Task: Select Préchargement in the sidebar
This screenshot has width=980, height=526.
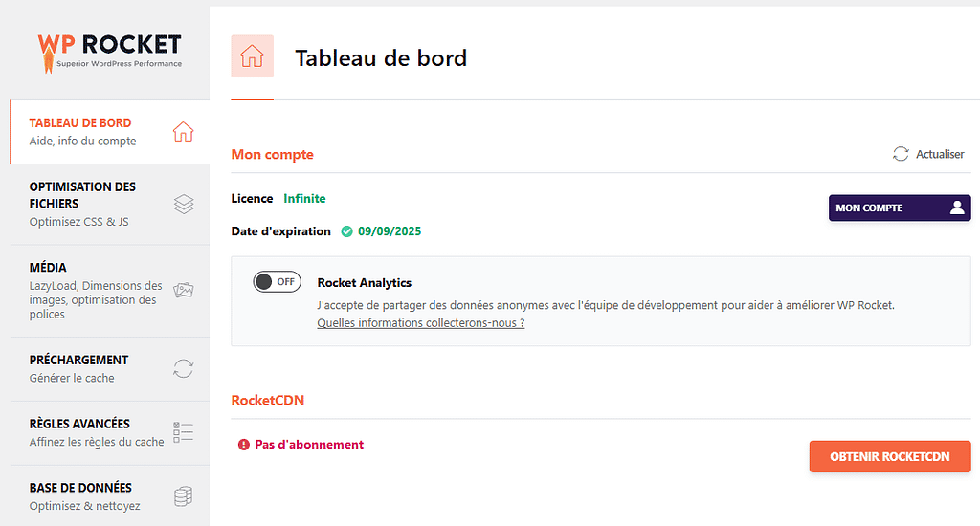Action: coord(78,361)
